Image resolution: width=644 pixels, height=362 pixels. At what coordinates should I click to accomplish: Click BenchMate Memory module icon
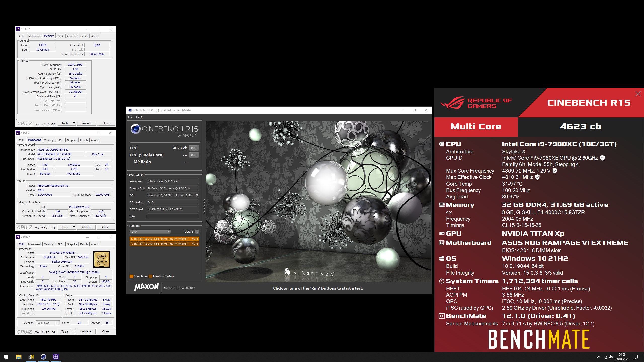tap(441, 205)
